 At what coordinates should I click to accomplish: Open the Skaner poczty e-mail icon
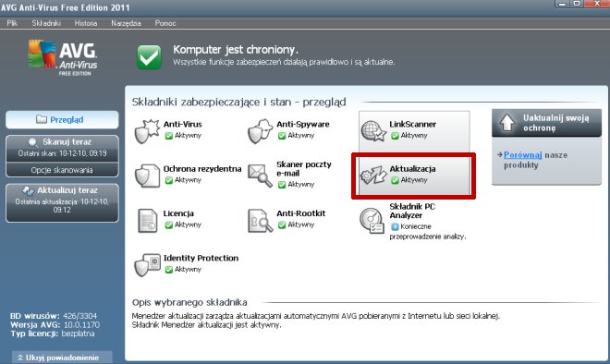261,176
